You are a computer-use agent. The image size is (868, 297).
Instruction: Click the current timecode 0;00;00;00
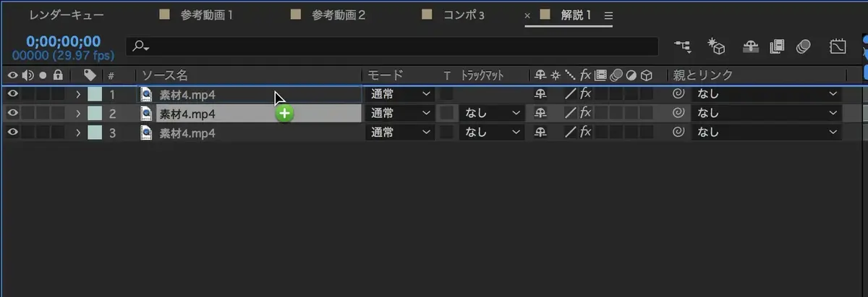coord(64,41)
